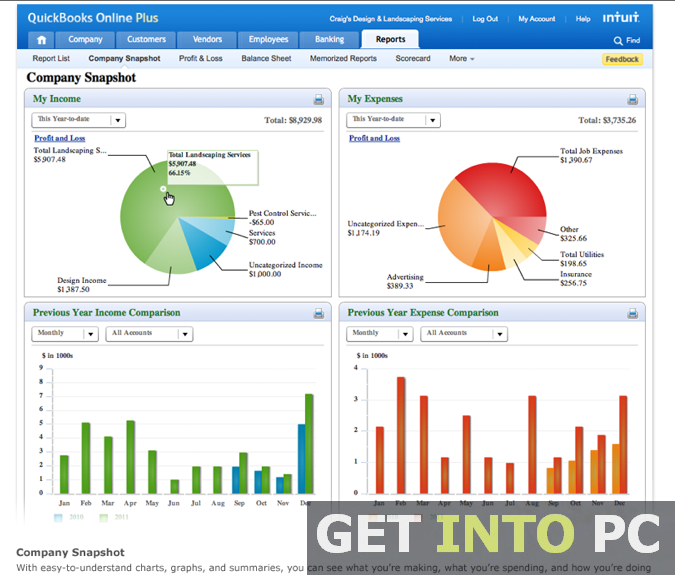Click the Feb bar in income chart
Image resolution: width=675 pixels, height=575 pixels.
[86, 458]
